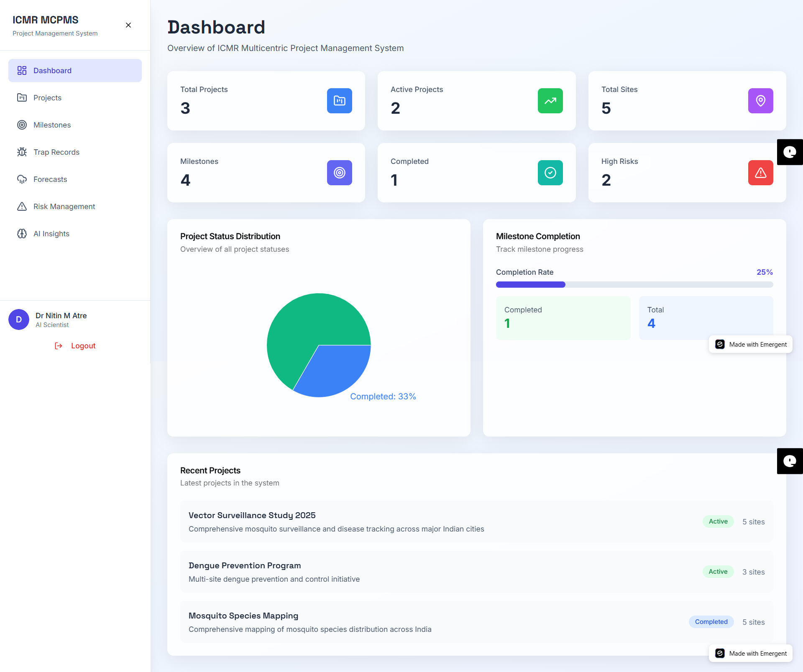Image resolution: width=803 pixels, height=672 pixels.
Task: Click the red High Risks warning icon
Action: point(760,173)
